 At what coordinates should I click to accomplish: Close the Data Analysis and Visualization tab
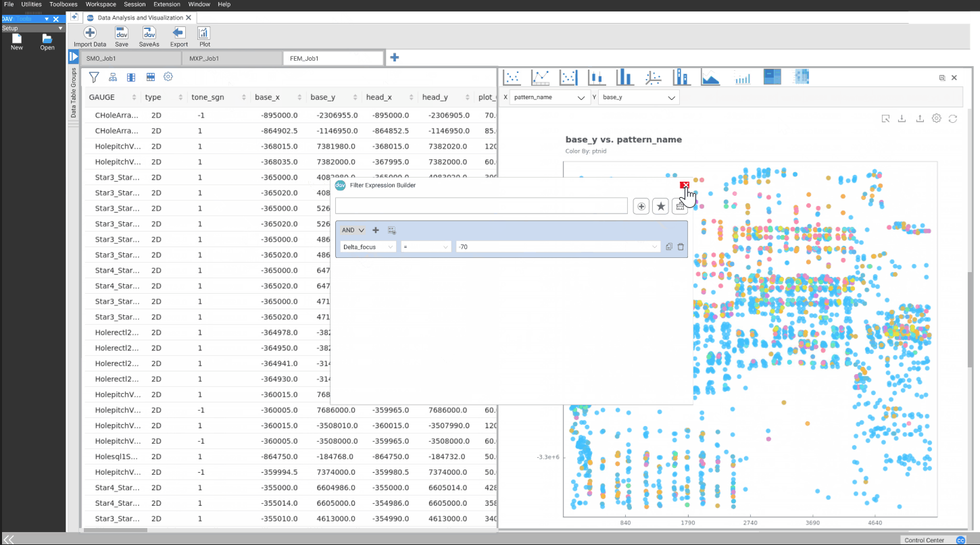point(189,18)
